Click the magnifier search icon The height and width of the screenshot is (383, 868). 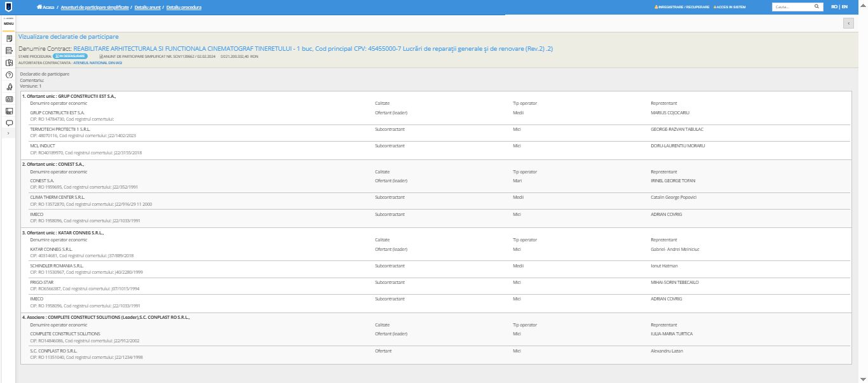pyautogui.click(x=817, y=6)
